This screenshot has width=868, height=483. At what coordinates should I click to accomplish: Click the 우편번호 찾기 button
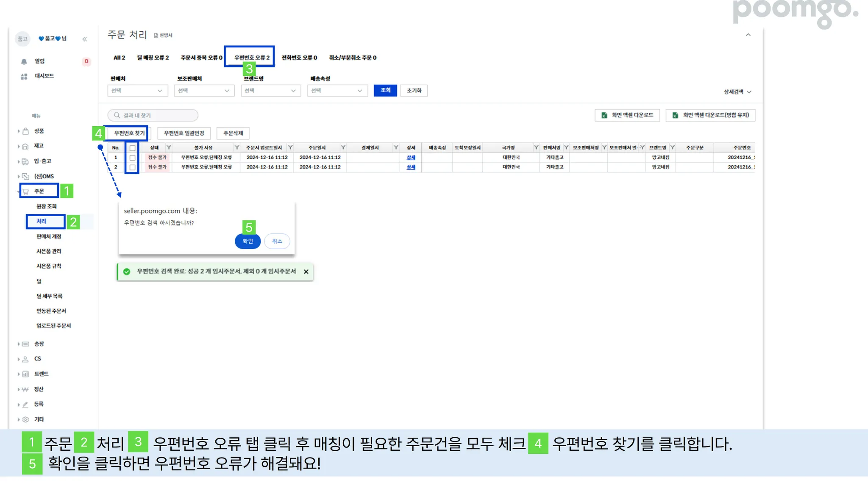(x=129, y=133)
